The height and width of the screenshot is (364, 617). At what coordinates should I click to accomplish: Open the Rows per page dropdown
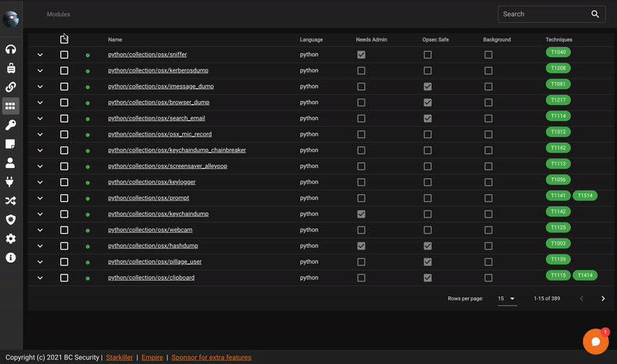click(507, 298)
